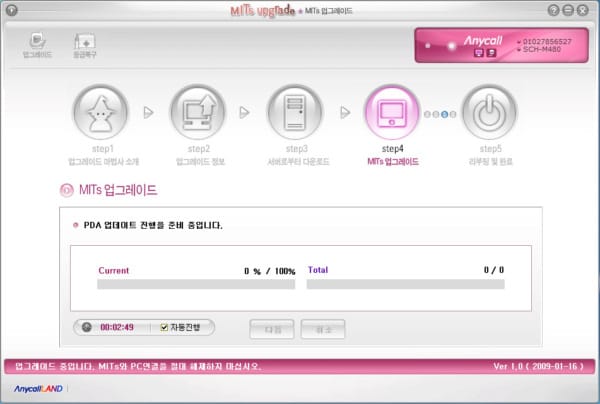Click the Total label
Screen dimensions: 600x404
pyautogui.click(x=318, y=270)
